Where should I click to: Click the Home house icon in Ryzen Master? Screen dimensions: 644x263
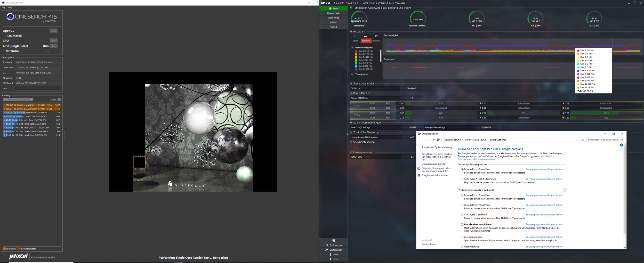point(330,8)
